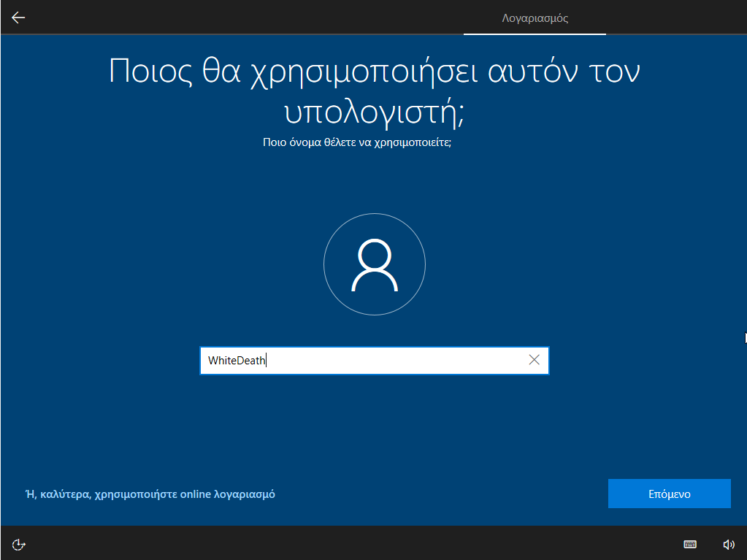Go back with the arrow icon

click(x=18, y=18)
